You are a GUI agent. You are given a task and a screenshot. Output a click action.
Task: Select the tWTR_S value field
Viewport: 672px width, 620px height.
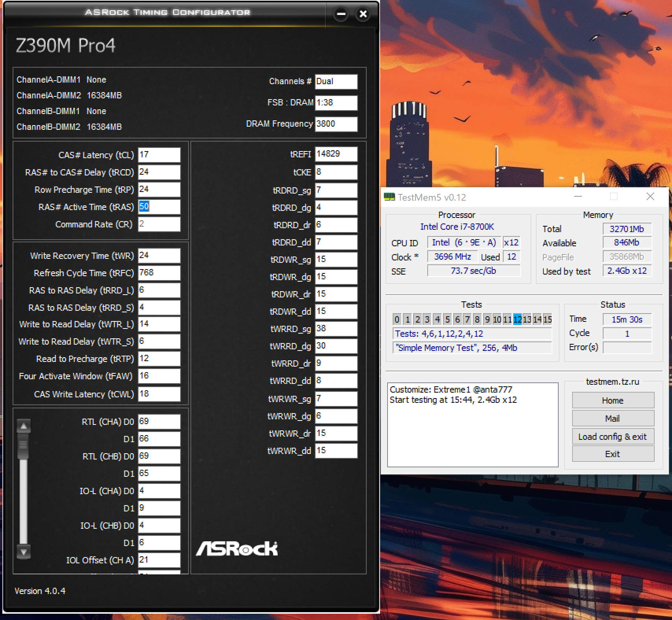click(x=159, y=341)
